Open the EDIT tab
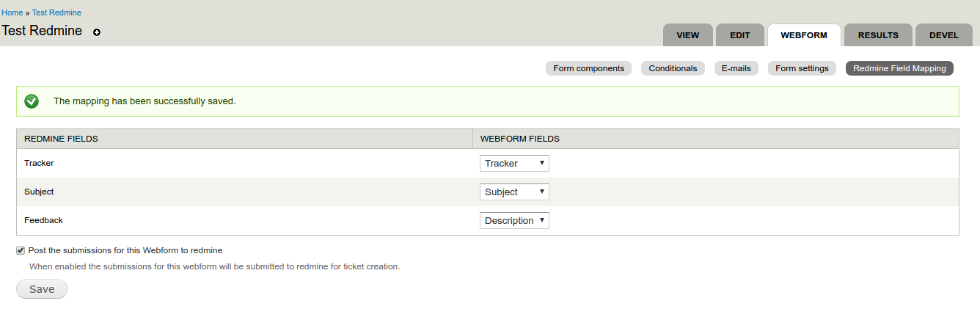This screenshot has height=331, width=980. [x=739, y=35]
